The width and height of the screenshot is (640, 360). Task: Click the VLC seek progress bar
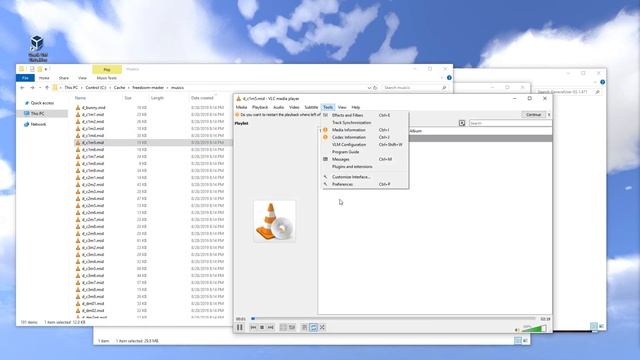(394, 318)
